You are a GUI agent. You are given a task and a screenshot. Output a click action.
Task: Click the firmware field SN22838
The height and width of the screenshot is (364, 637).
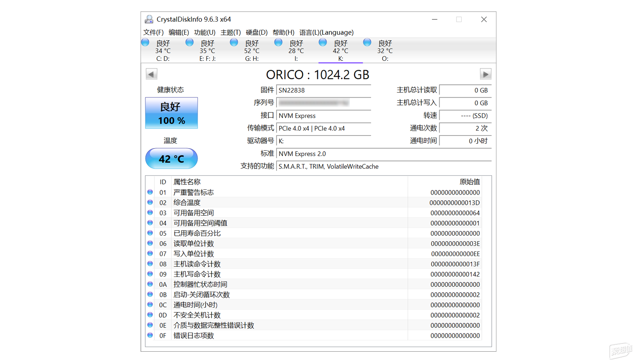tap(324, 90)
